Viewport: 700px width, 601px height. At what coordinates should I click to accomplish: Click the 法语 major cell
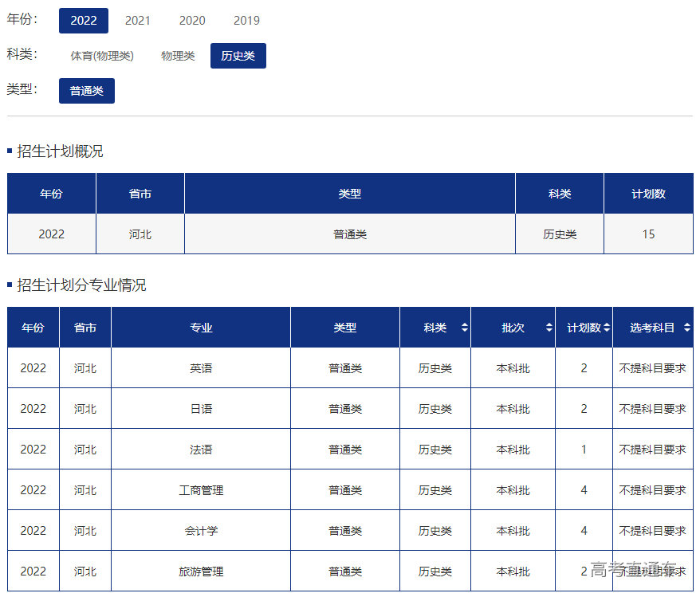pos(201,450)
